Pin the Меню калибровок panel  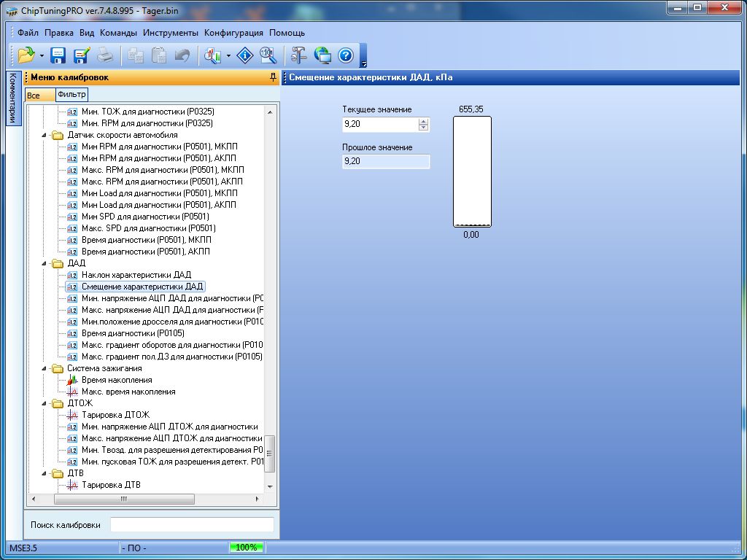273,77
